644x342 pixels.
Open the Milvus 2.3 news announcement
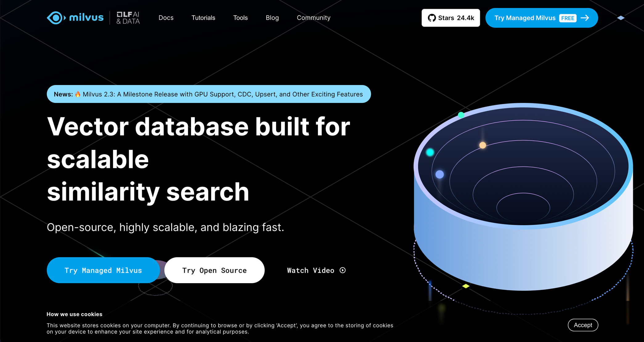222,94
